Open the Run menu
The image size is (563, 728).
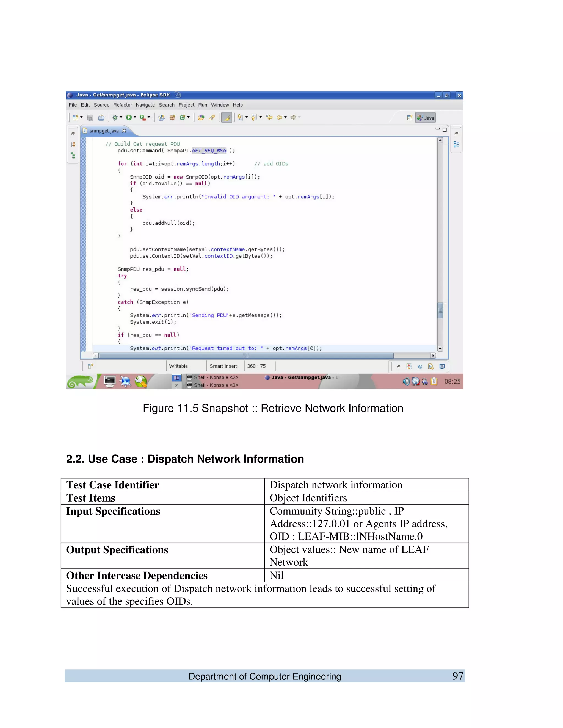203,105
